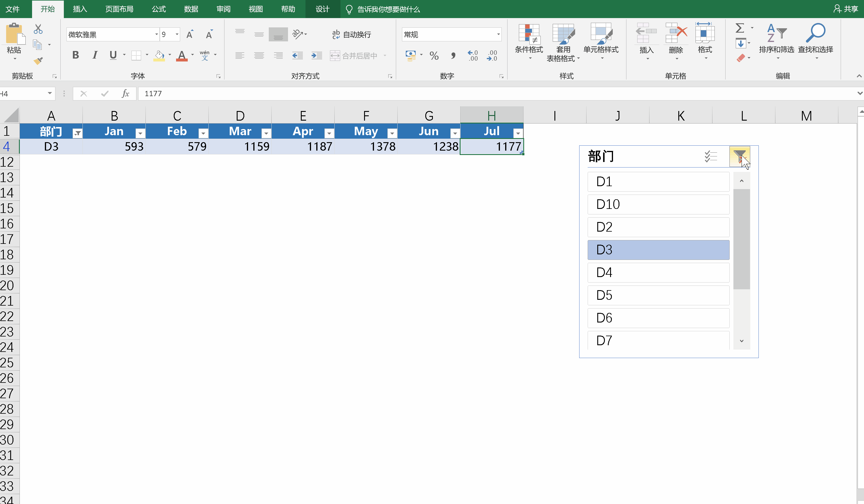The height and width of the screenshot is (504, 864).
Task: Click the Cut scissors icon
Action: (38, 29)
